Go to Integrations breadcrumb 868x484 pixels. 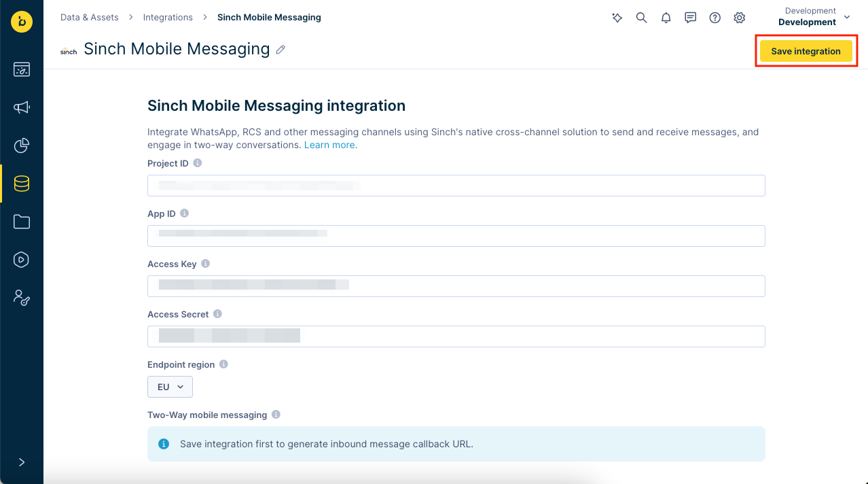point(168,17)
